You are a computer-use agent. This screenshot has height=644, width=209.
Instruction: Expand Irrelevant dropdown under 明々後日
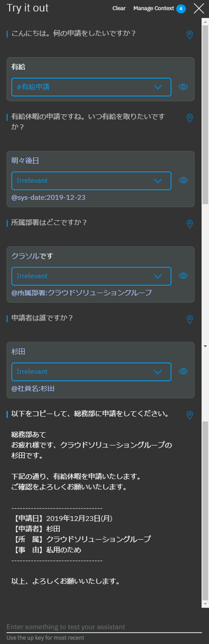pos(91,180)
